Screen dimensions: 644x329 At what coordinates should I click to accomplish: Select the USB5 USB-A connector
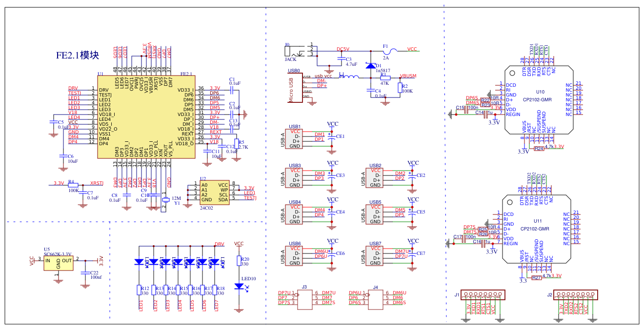click(x=375, y=214)
